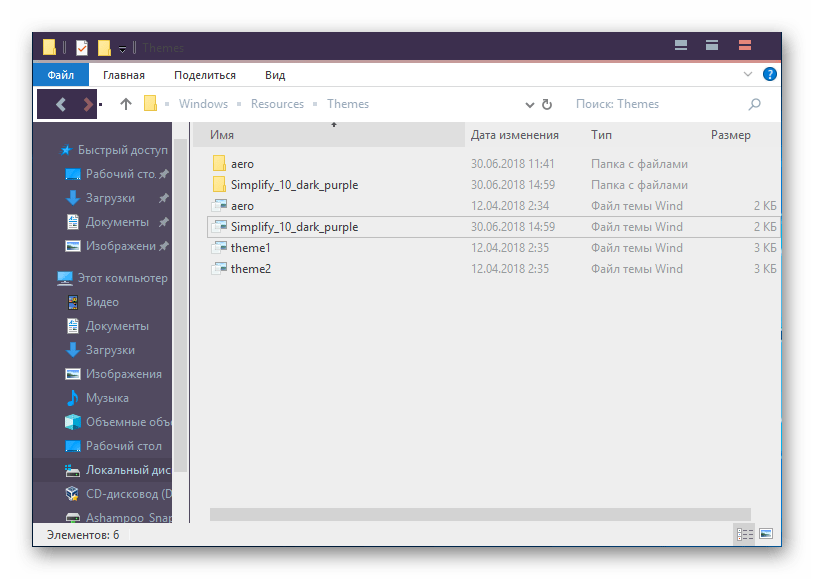
Task: Click the Properties icon in title bar
Action: click(82, 47)
